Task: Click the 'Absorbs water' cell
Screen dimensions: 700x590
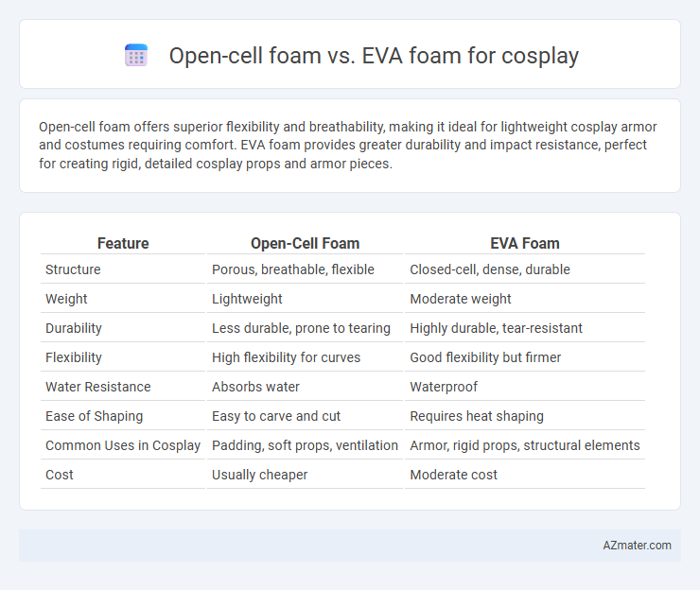Action: coord(255,387)
